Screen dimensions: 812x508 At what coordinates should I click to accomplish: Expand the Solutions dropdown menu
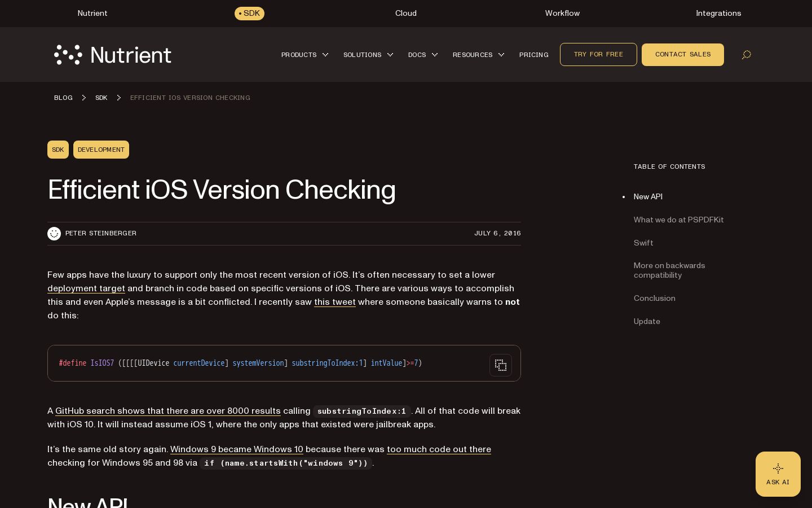[x=368, y=55]
